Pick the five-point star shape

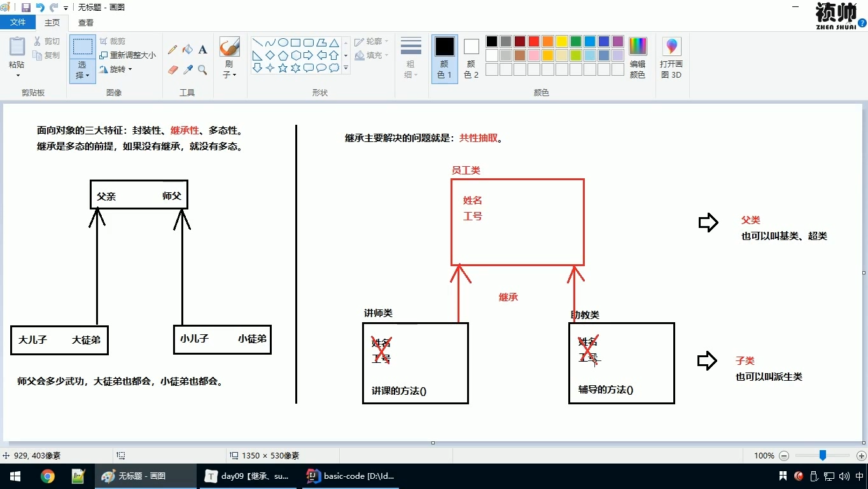tap(283, 67)
